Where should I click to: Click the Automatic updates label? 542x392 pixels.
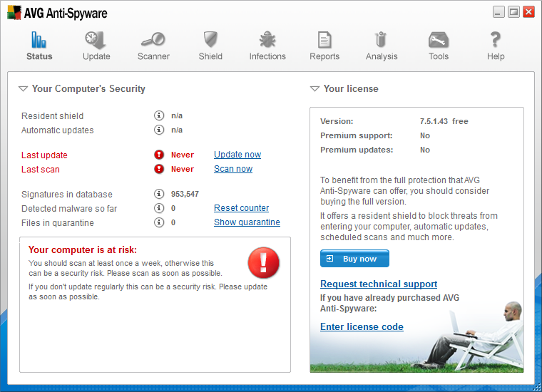[x=57, y=130]
